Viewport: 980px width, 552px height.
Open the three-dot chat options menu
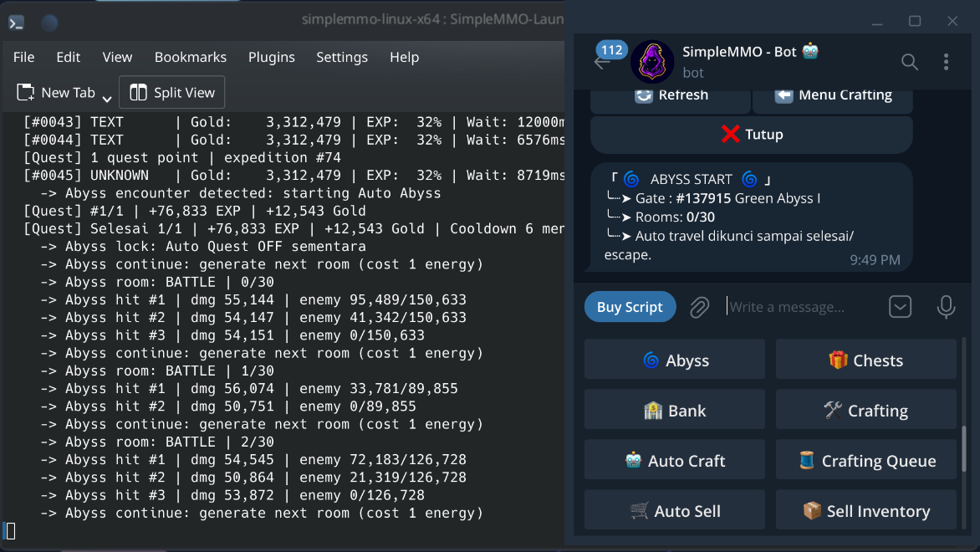[x=946, y=62]
